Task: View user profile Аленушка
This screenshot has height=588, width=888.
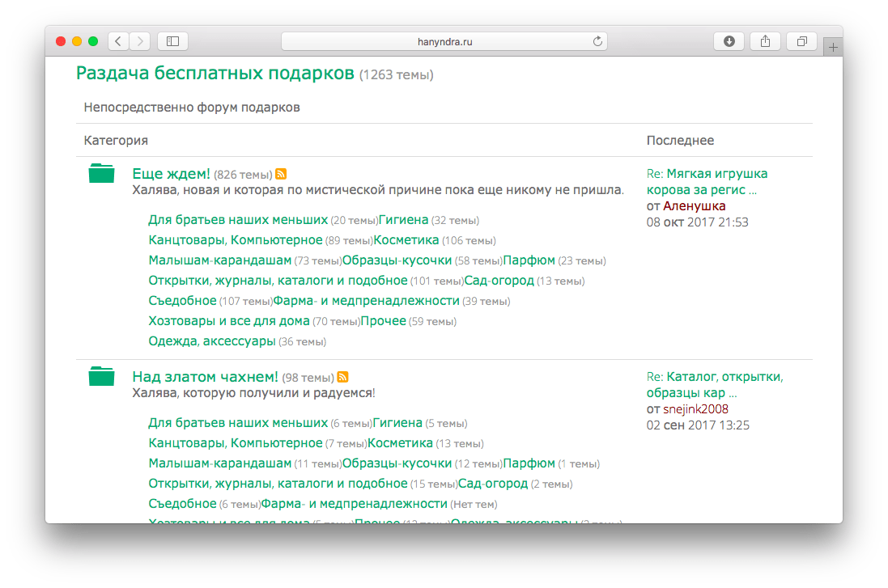Action: pos(694,206)
